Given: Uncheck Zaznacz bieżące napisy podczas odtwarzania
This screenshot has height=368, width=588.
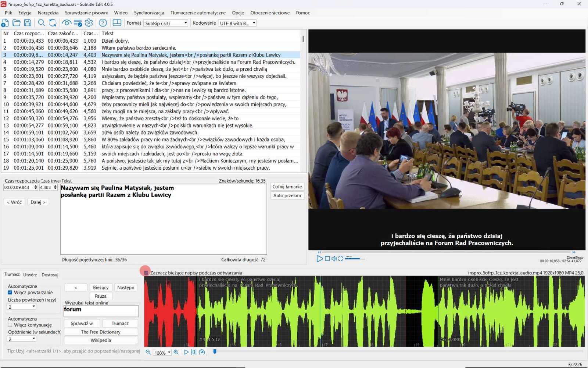Looking at the screenshot, I should 146,273.
